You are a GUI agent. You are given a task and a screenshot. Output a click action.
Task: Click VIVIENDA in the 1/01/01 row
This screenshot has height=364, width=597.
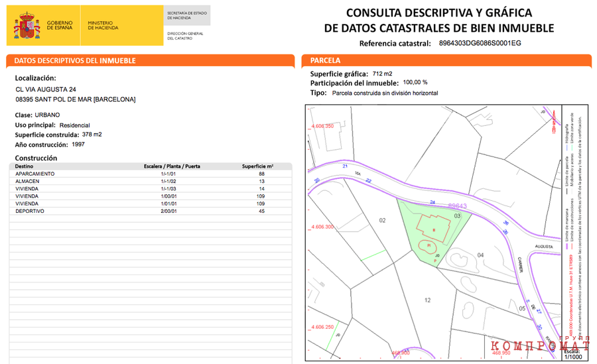coord(27,204)
